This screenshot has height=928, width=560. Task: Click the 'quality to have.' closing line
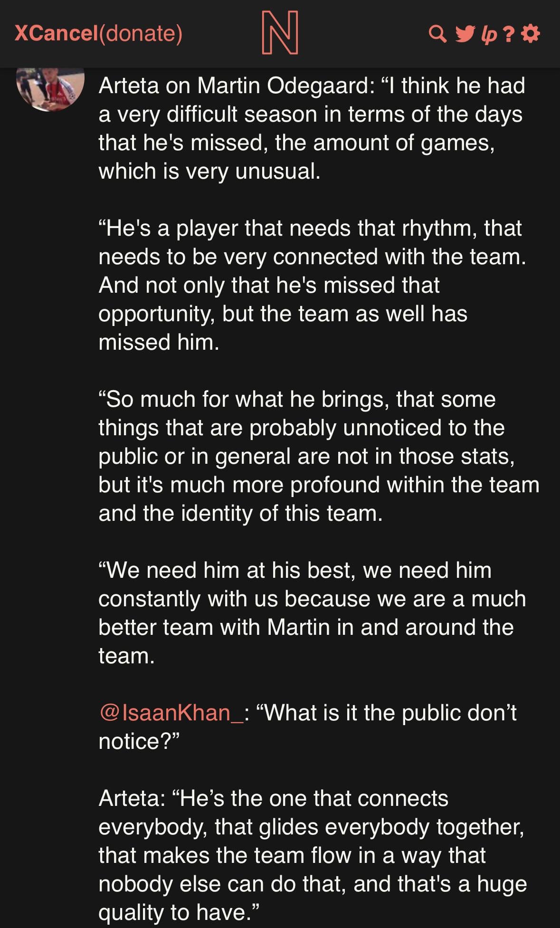pyautogui.click(x=179, y=912)
